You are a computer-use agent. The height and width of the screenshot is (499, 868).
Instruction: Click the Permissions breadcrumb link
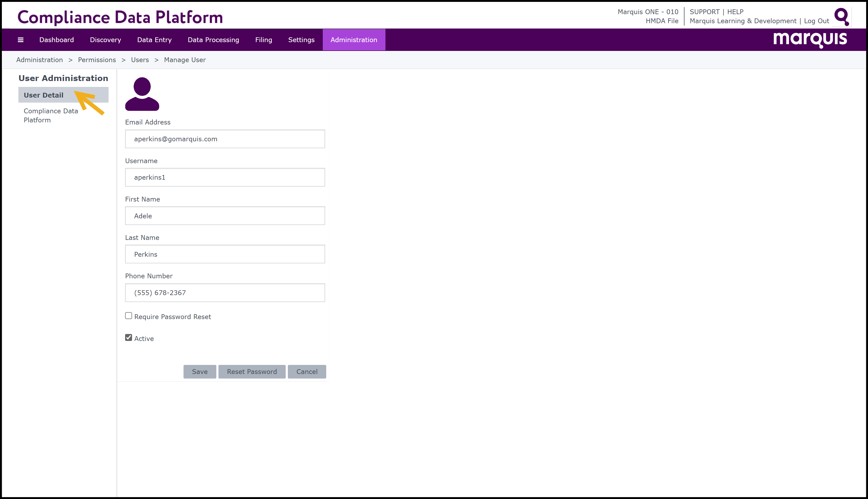(97, 60)
